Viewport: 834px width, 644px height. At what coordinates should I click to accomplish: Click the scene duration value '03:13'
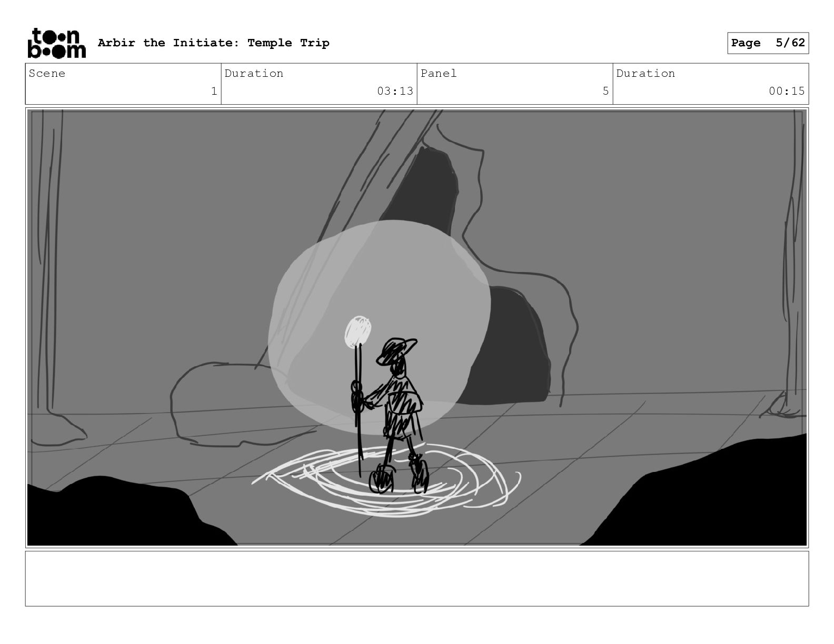(x=395, y=91)
